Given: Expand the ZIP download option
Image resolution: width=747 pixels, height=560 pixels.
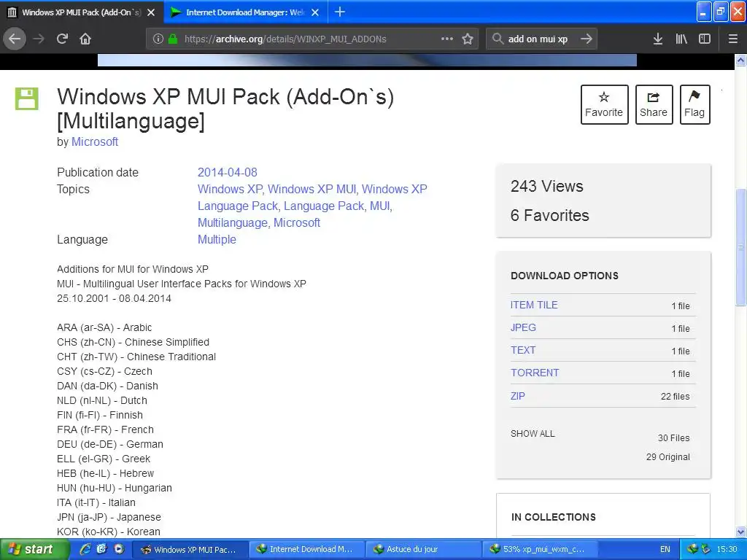Looking at the screenshot, I should pyautogui.click(x=517, y=396).
